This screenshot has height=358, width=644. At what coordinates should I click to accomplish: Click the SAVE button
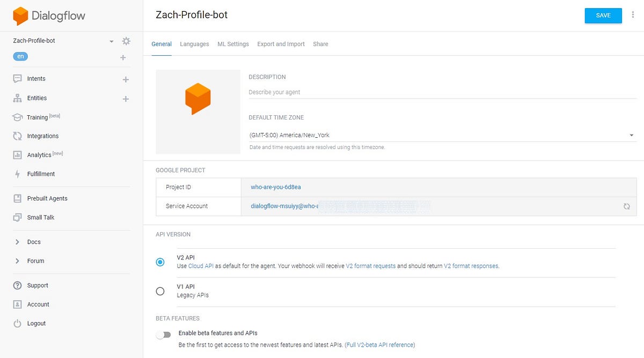(x=603, y=16)
